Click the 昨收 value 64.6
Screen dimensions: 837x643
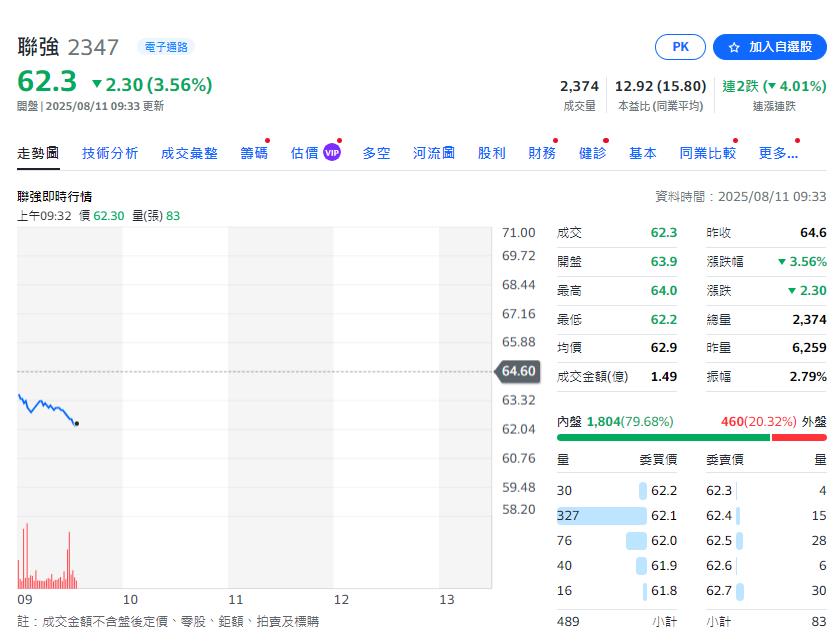click(813, 233)
